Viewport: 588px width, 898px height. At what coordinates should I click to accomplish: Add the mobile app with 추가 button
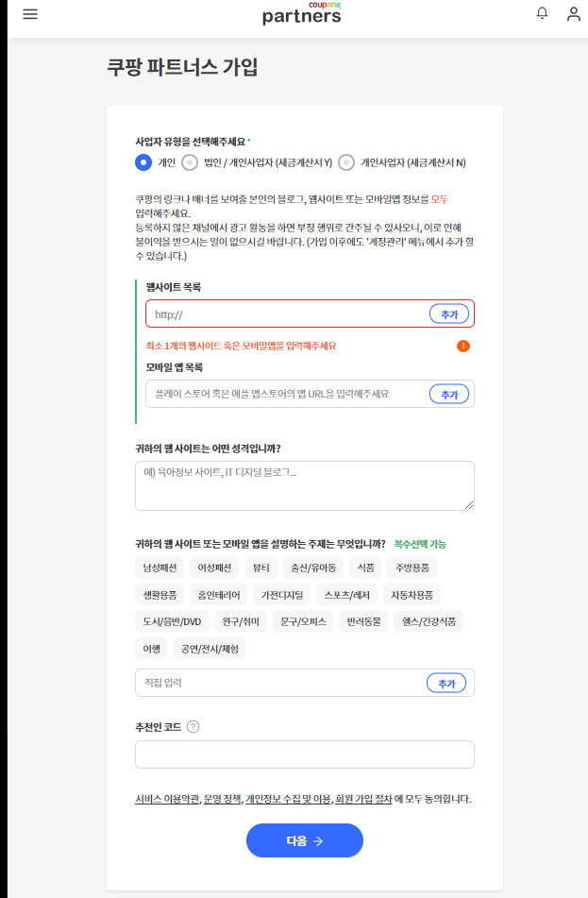[x=449, y=394]
